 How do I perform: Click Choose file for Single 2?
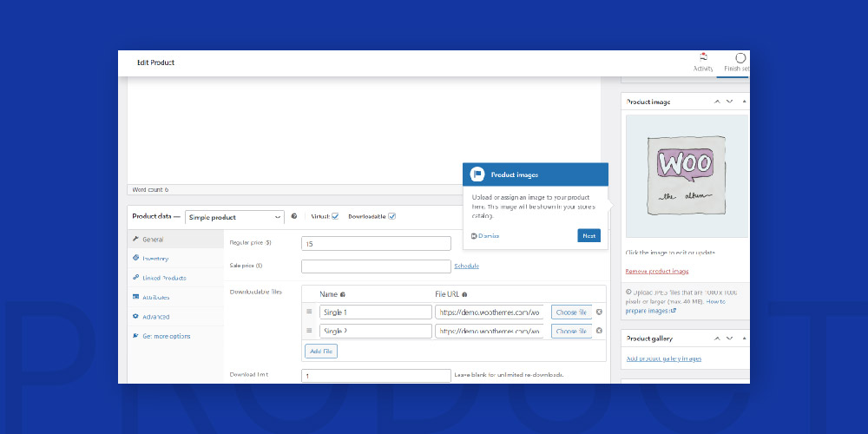(571, 331)
